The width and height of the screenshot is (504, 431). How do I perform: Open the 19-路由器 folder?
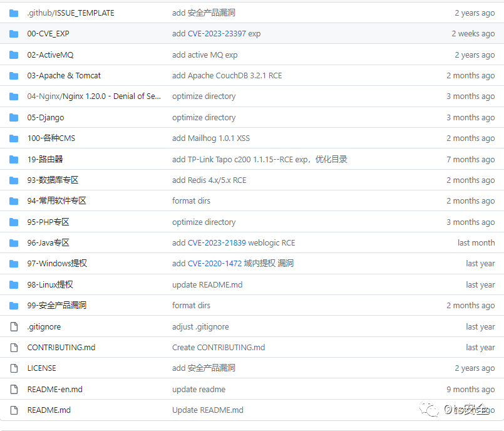pyautogui.click(x=45, y=159)
